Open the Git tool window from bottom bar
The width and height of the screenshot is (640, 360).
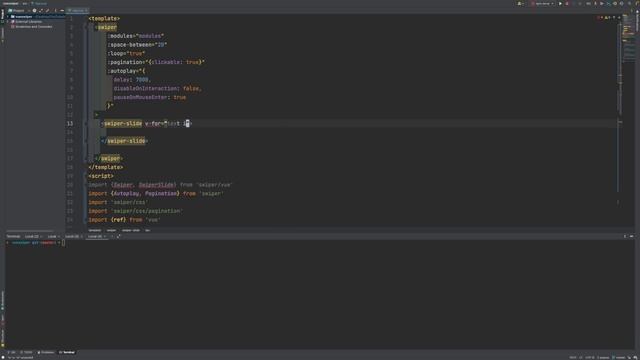pyautogui.click(x=11, y=352)
